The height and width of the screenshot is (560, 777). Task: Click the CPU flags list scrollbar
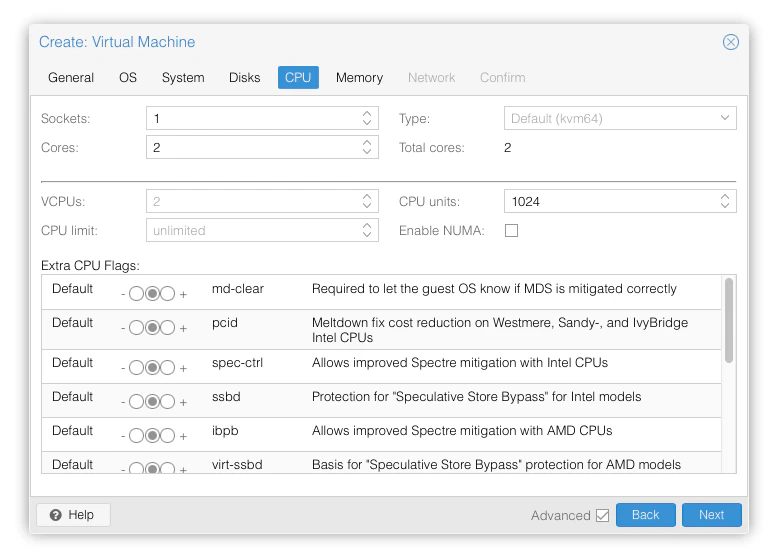coord(729,320)
